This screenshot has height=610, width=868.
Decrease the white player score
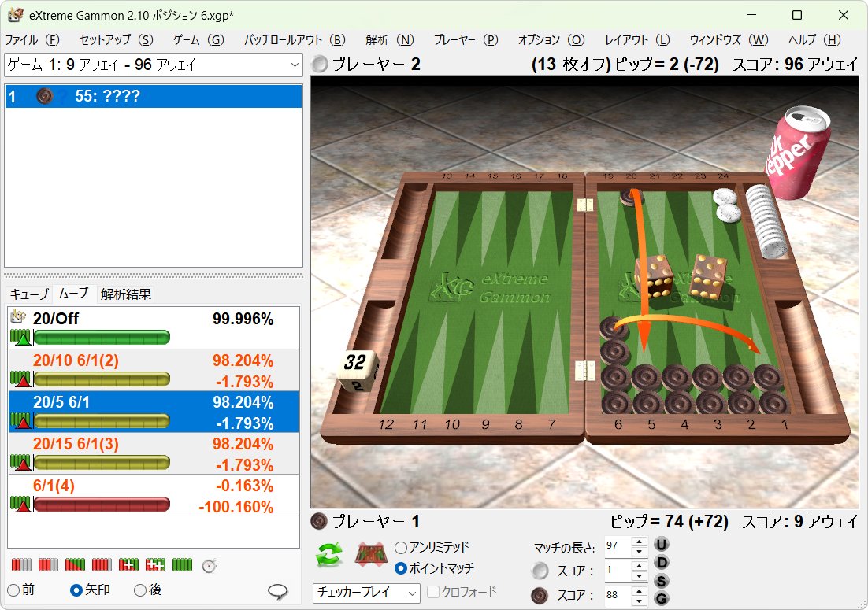tap(640, 575)
